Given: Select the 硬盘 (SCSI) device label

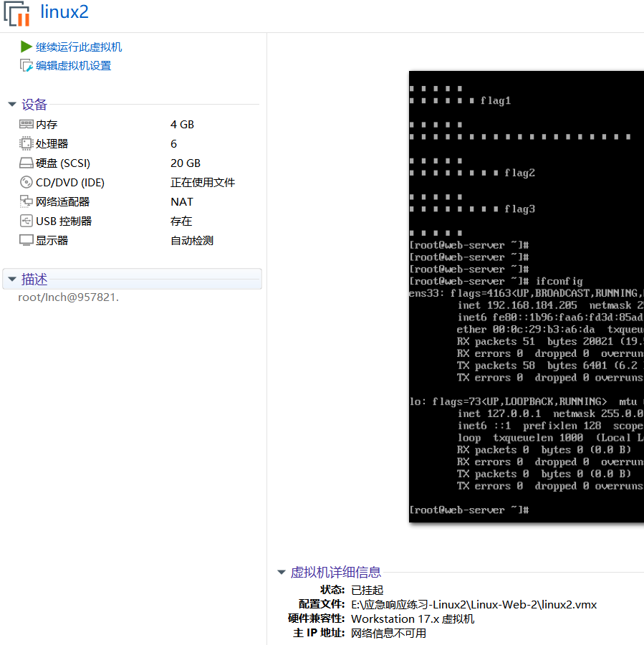Looking at the screenshot, I should pos(63,163).
